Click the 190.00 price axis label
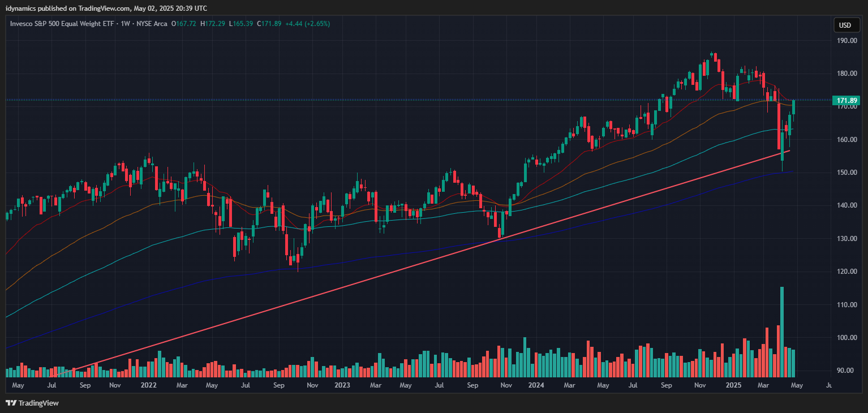The width and height of the screenshot is (868, 413). coord(847,41)
